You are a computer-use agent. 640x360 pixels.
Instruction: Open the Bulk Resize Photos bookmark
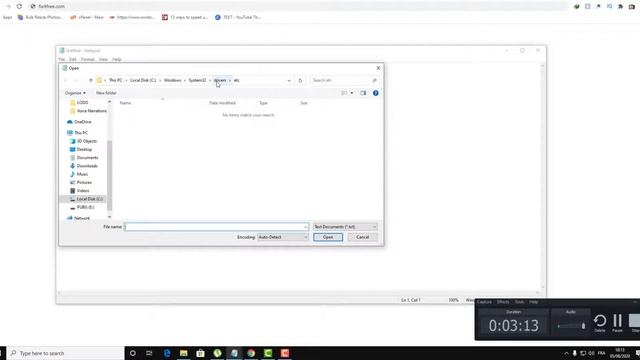coord(40,18)
